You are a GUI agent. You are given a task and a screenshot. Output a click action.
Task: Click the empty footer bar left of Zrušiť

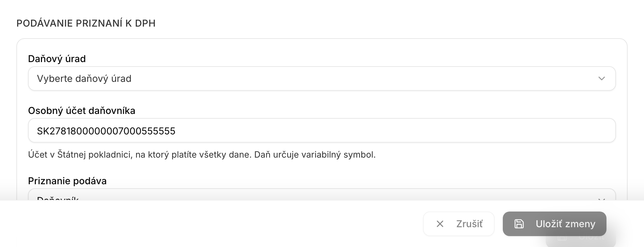pyautogui.click(x=211, y=224)
